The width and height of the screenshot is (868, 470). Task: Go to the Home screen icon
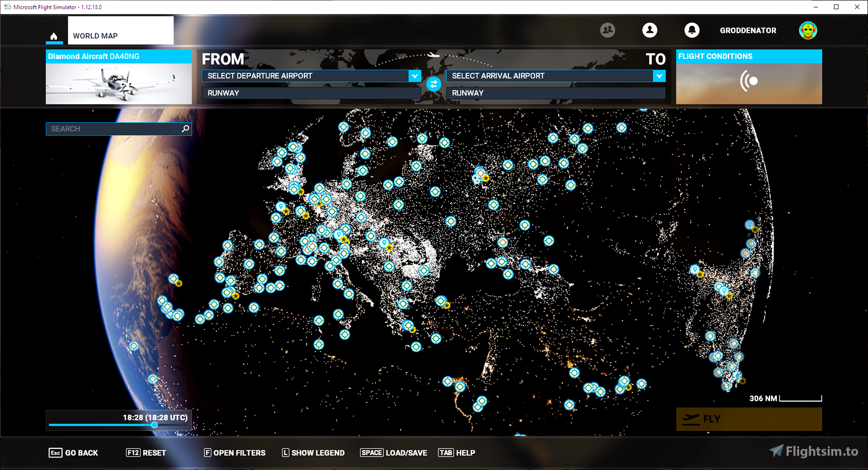pos(54,37)
